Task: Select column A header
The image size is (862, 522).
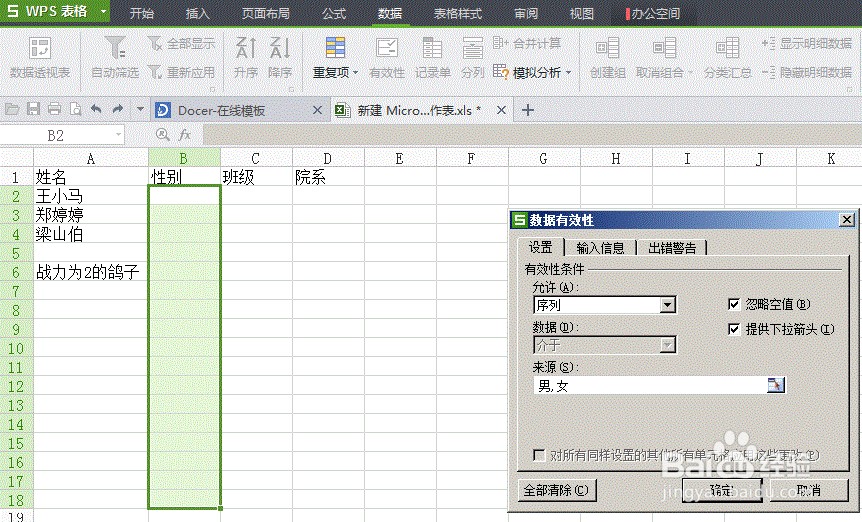Action: click(x=91, y=159)
